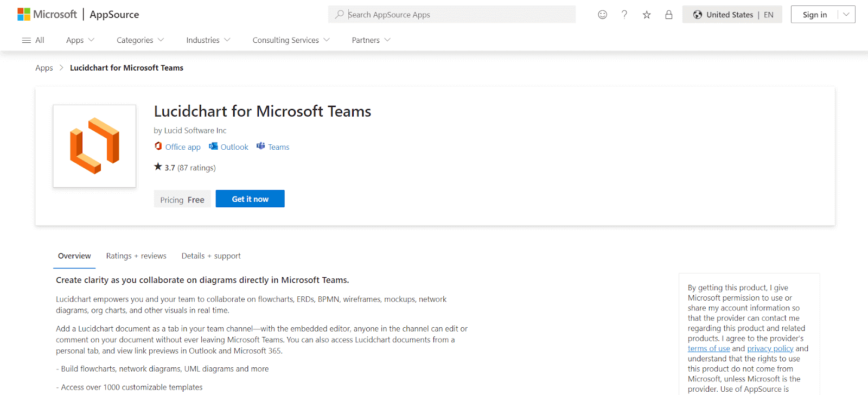Expand the Partners menu
The image size is (868, 395).
point(371,40)
